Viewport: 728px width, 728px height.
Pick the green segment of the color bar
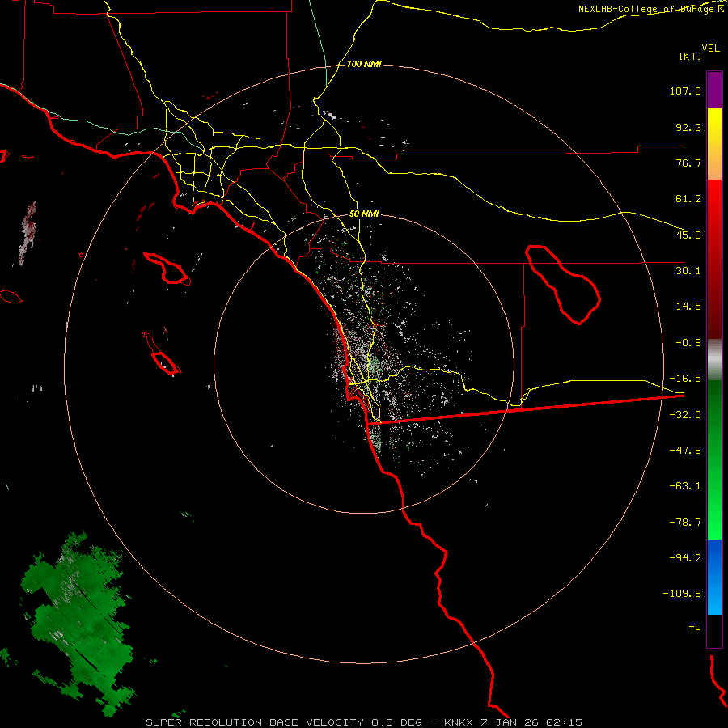[714, 459]
